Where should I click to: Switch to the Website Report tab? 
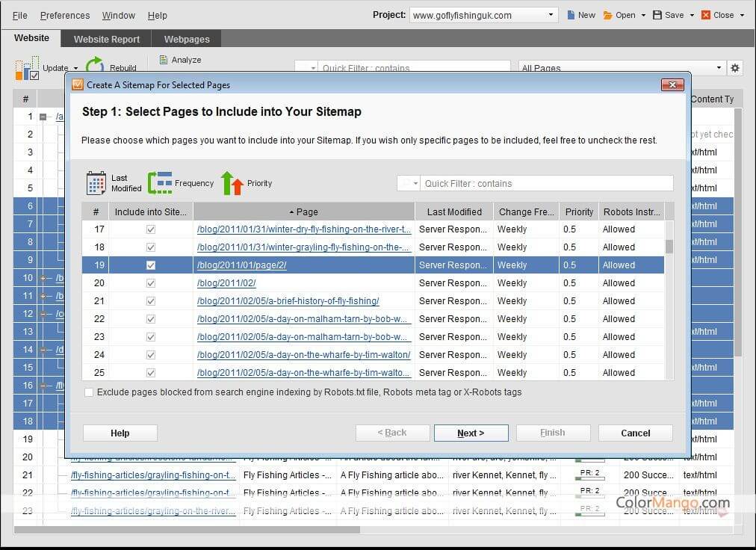click(106, 40)
